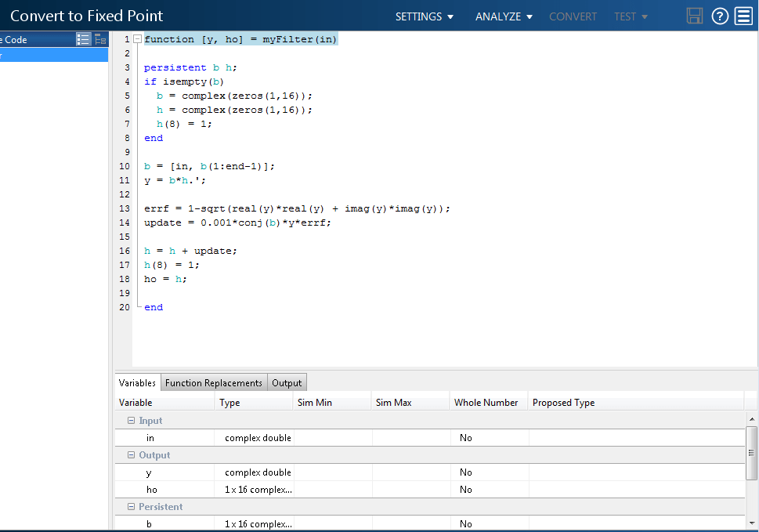Image resolution: width=759 pixels, height=532 pixels.
Task: Open the Output tab
Action: tap(287, 383)
